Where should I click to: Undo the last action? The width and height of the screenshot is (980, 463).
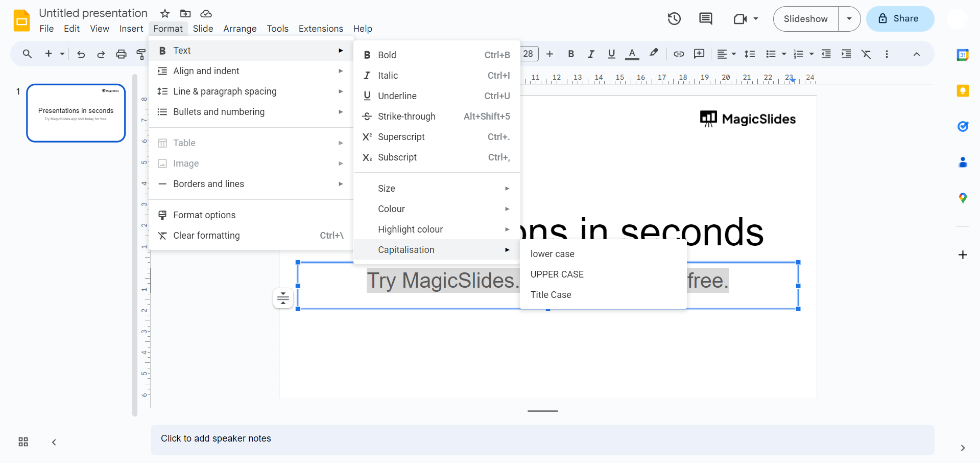(81, 54)
